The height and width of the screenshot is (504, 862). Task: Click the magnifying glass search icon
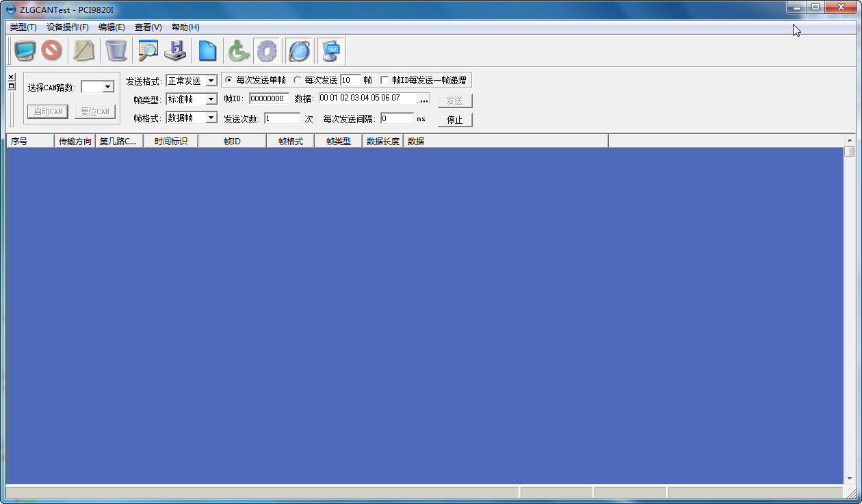(x=148, y=51)
